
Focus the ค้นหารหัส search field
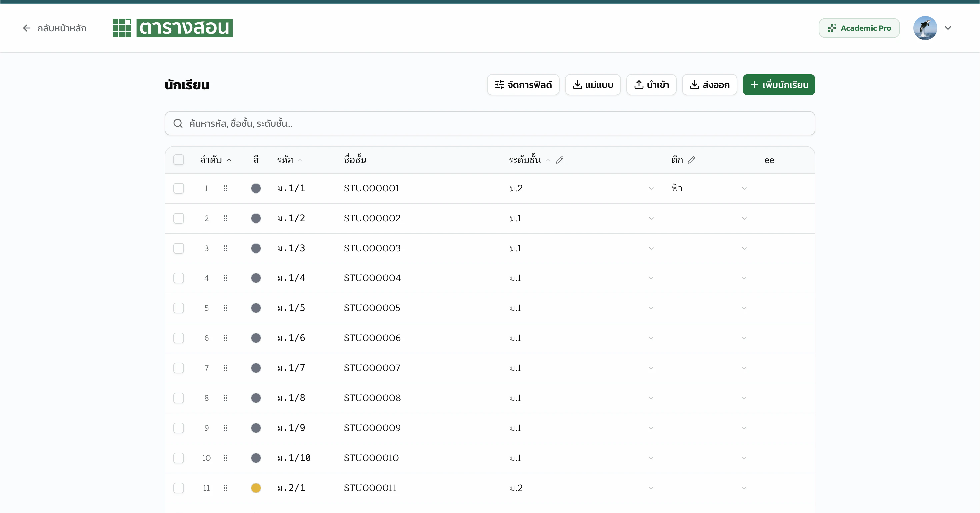point(495,123)
